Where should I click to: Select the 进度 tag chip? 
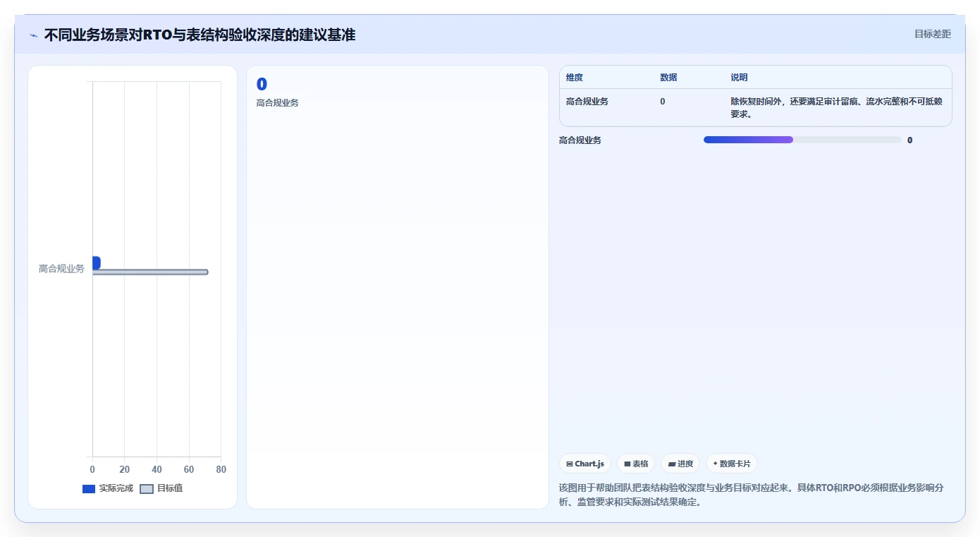[x=680, y=464]
